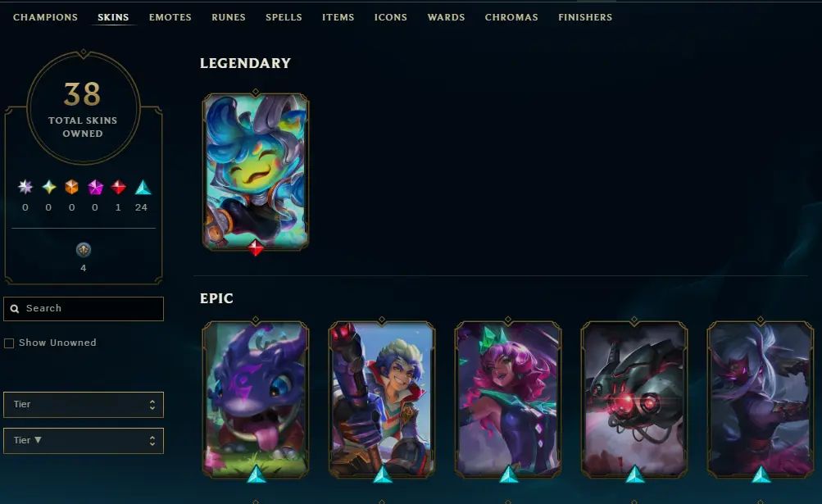Click the cyan Epic tier triangle icon
822x504 pixels.
(143, 187)
